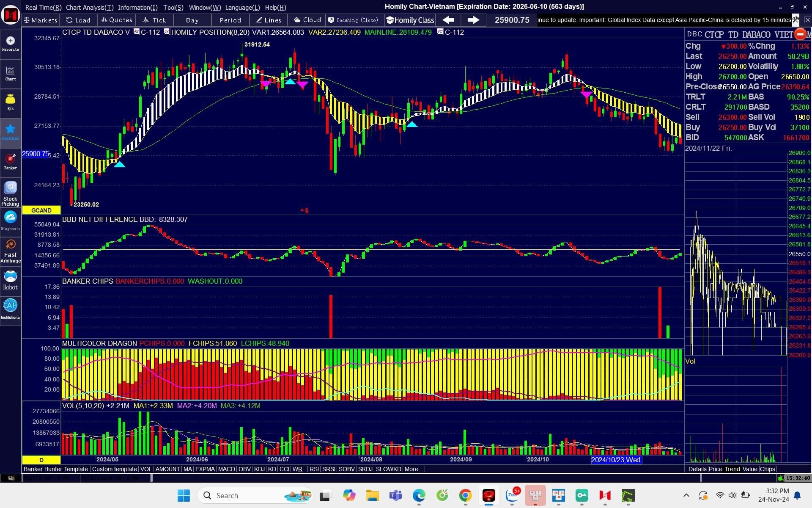This screenshot has height=508, width=812.
Task: Go to previous stock with left arrow
Action: click(x=448, y=20)
